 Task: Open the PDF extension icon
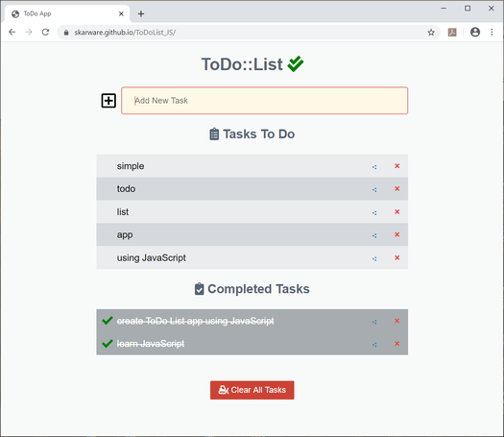tap(452, 32)
